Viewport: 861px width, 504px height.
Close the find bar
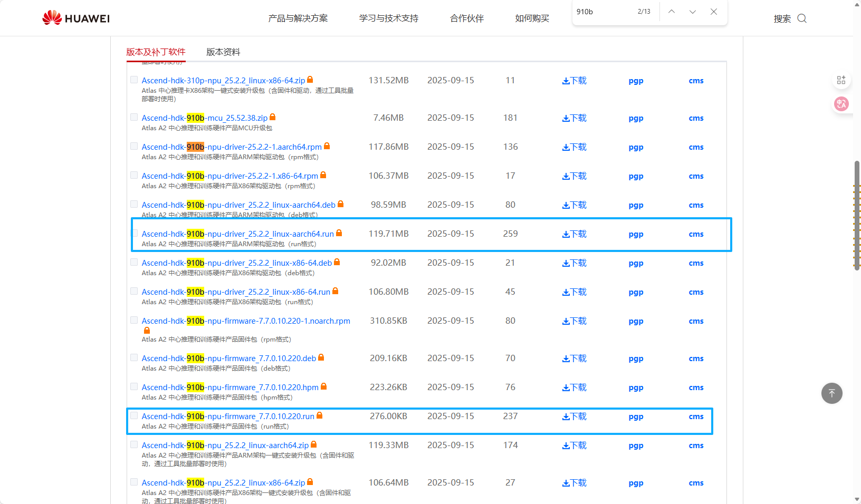point(714,12)
